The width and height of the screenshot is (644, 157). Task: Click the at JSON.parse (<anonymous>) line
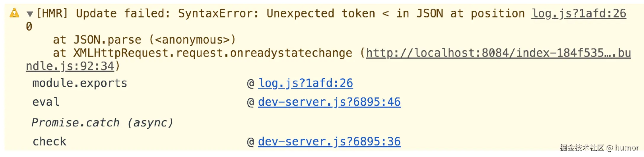pyautogui.click(x=144, y=40)
